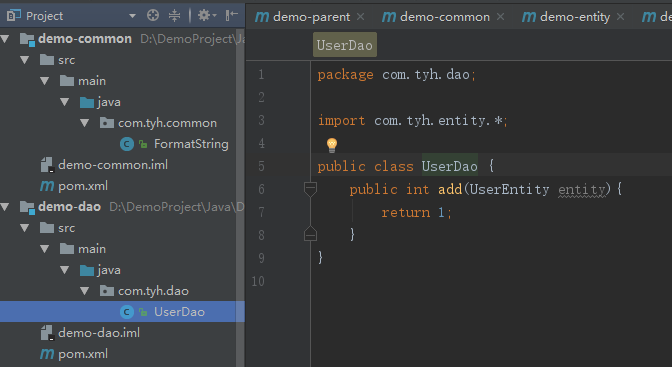Click the package com.tyh.dao statement
Viewport: 672px width, 367px height.
[x=396, y=75]
